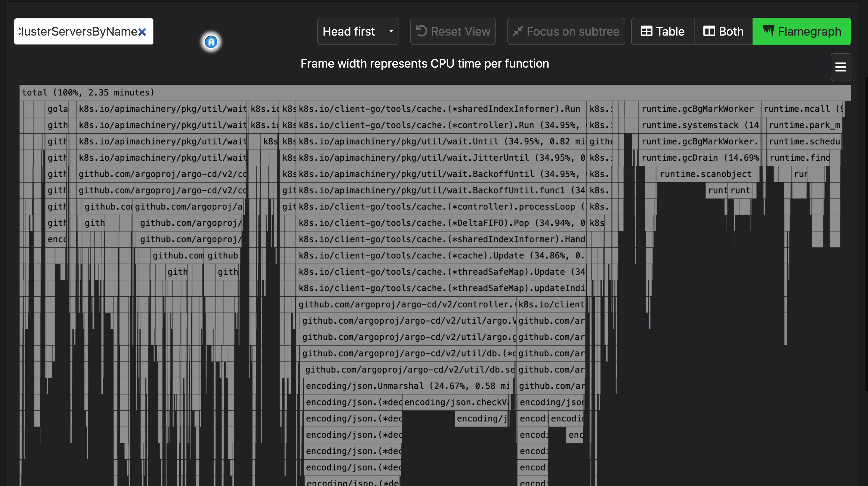Open the hamburger menu icon top right
Screen dimensions: 868x486
tap(840, 67)
